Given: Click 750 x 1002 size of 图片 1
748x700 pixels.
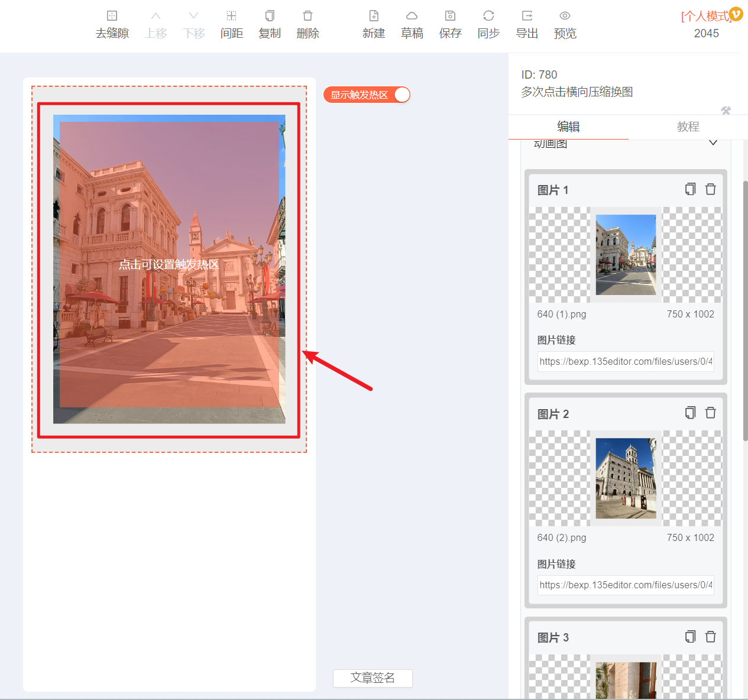Looking at the screenshot, I should pyautogui.click(x=691, y=314).
